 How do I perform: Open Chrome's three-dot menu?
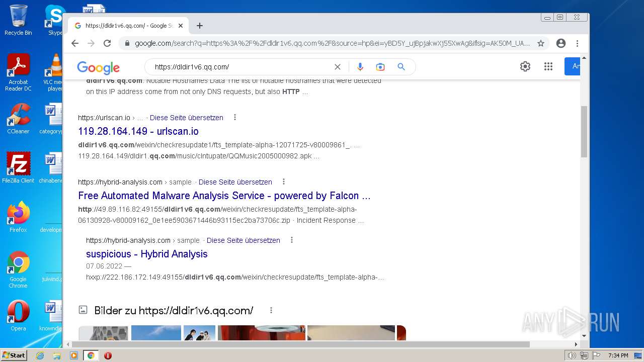578,43
